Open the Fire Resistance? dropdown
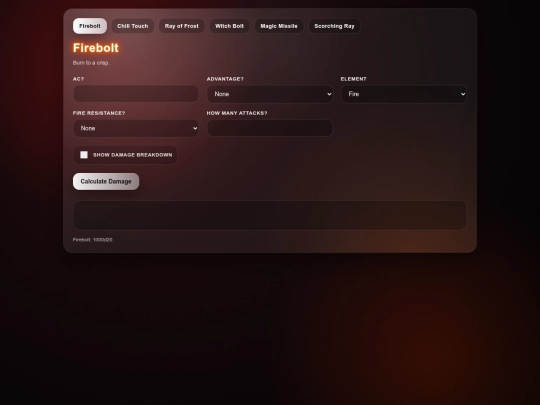 point(136,128)
